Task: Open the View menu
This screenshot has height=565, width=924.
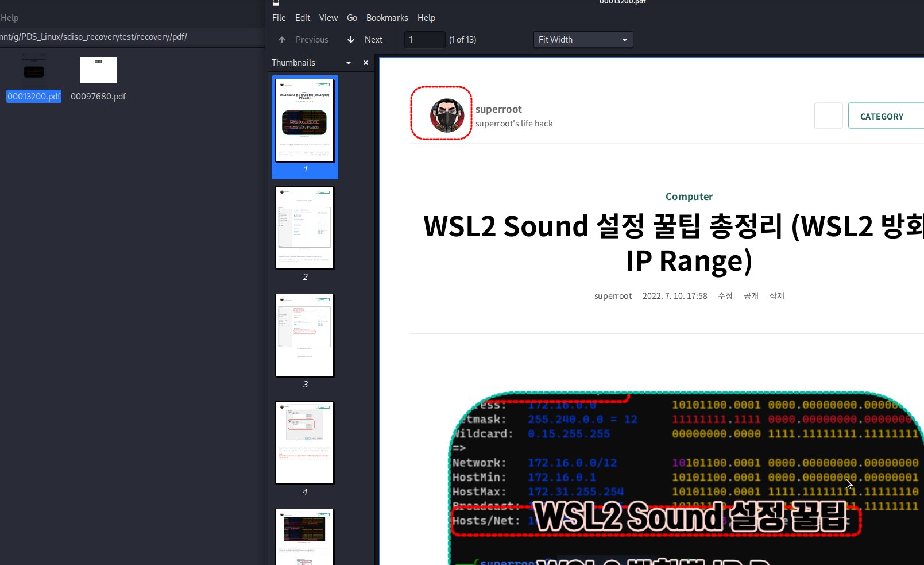Action: [x=328, y=18]
